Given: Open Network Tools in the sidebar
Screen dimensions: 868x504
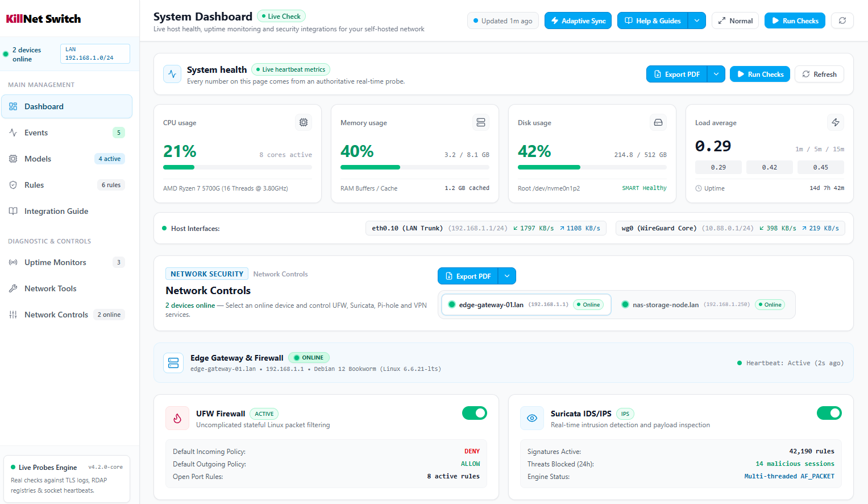Looking at the screenshot, I should coord(67,288).
